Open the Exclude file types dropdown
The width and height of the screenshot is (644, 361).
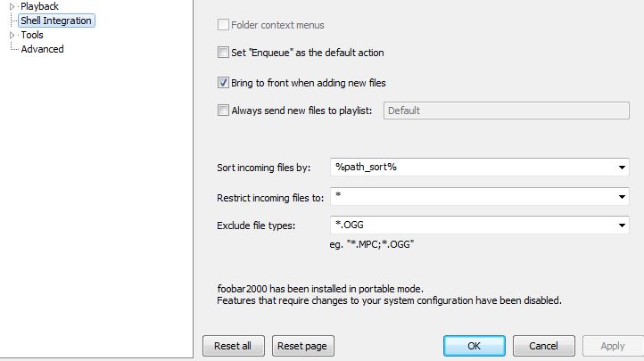point(622,226)
